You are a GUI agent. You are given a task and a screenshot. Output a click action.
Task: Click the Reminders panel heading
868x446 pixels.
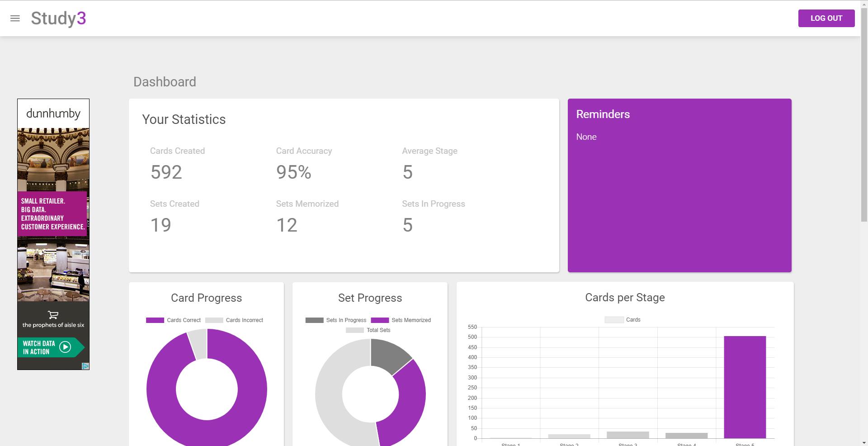603,114
